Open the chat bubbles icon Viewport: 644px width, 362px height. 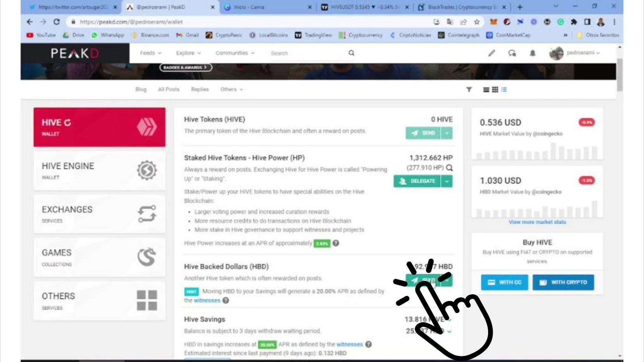pos(512,53)
